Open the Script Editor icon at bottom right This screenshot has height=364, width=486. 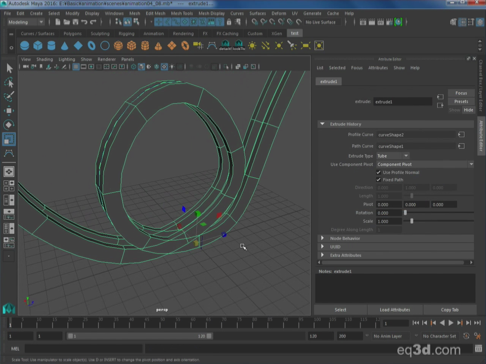(478, 349)
